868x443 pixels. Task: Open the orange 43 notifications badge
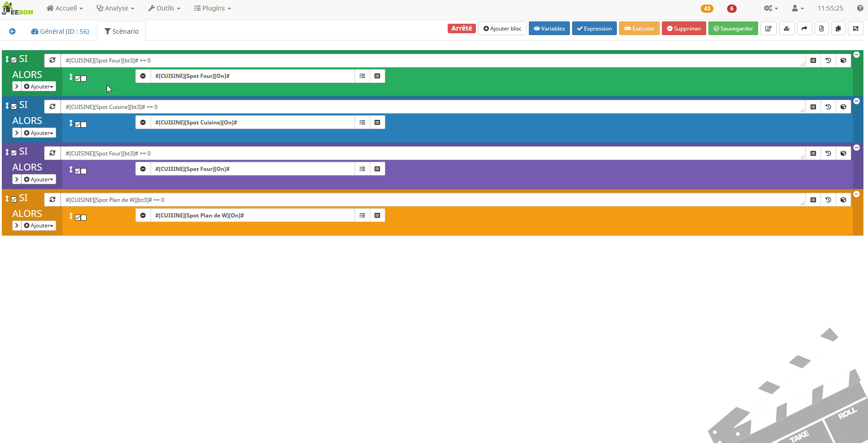pos(707,9)
